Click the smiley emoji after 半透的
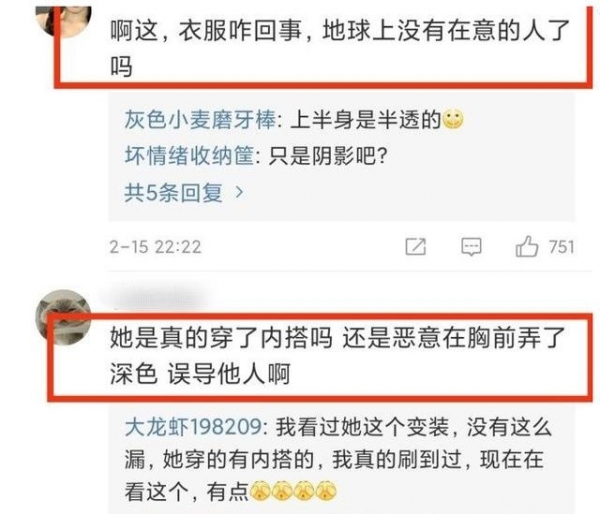 (x=453, y=120)
